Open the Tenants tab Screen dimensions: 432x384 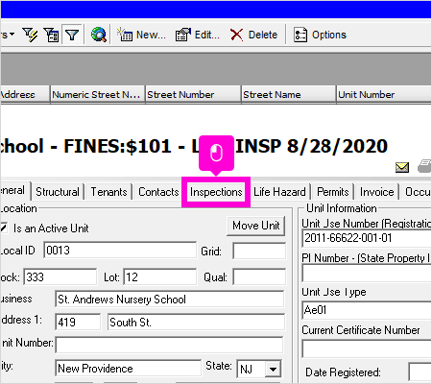click(109, 192)
